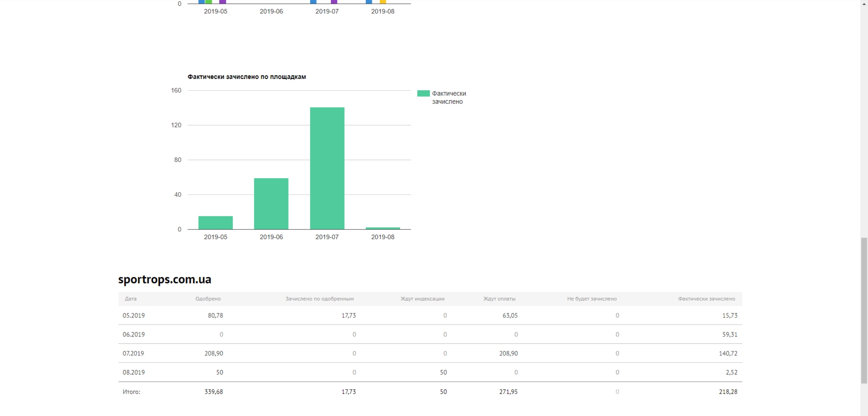Select the 07.2019 table row date
Screen dimensions: 868x416
[133, 353]
